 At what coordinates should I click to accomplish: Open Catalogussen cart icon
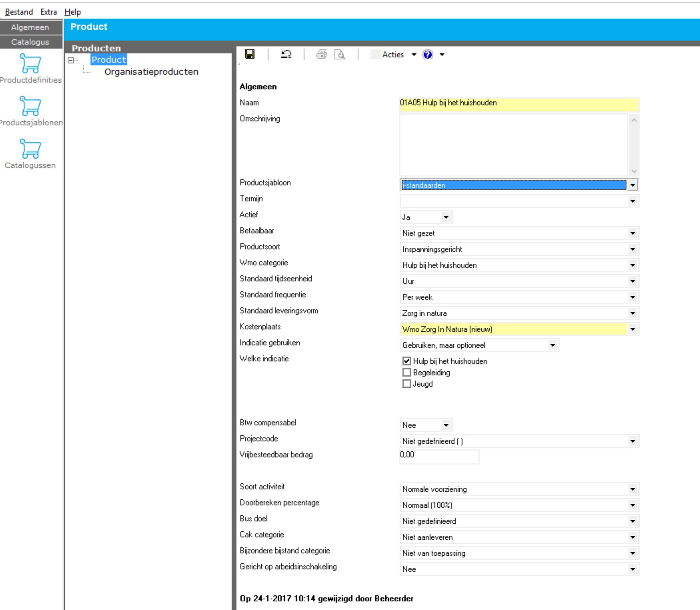point(30,149)
